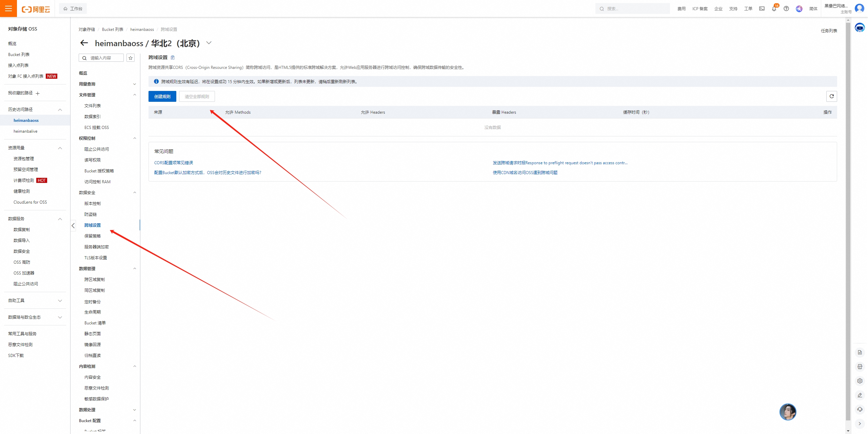Click the help question mark icon
Image resolution: width=868 pixels, height=434 pixels.
tap(786, 9)
